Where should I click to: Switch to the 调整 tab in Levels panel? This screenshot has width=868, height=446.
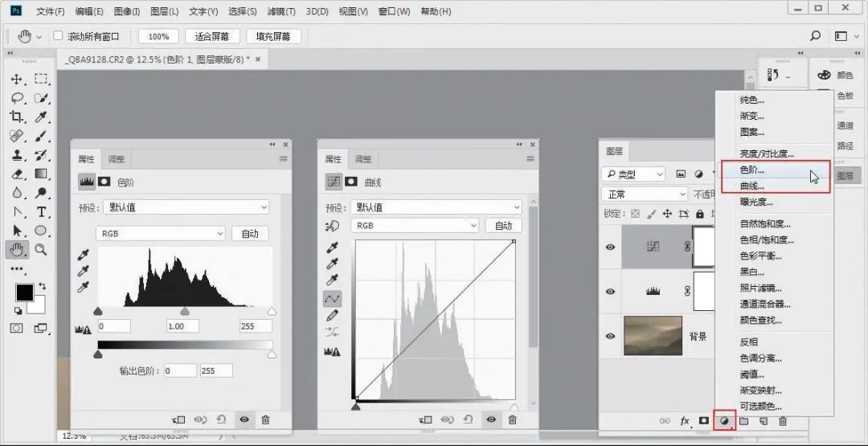click(x=117, y=159)
